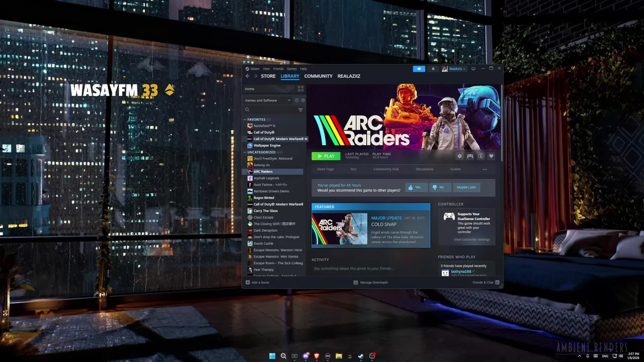644x362 pixels.
Task: Open the Games menu
Action: (x=292, y=69)
